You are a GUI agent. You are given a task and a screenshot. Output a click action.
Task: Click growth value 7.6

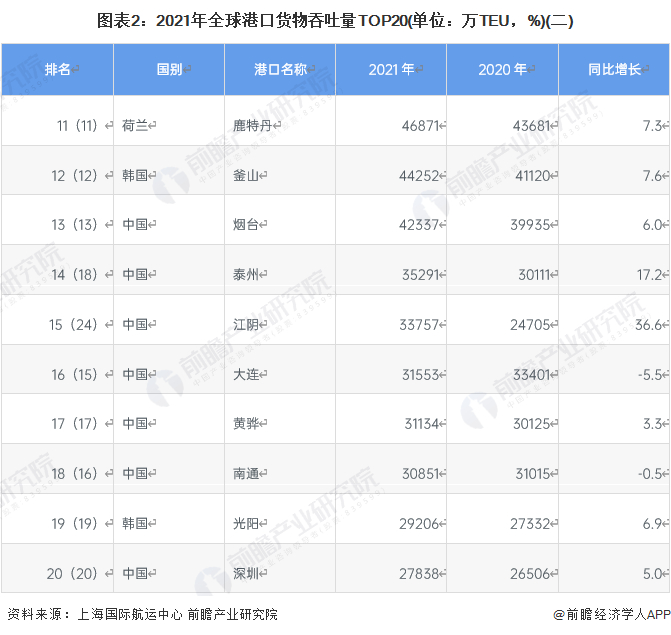click(x=652, y=175)
